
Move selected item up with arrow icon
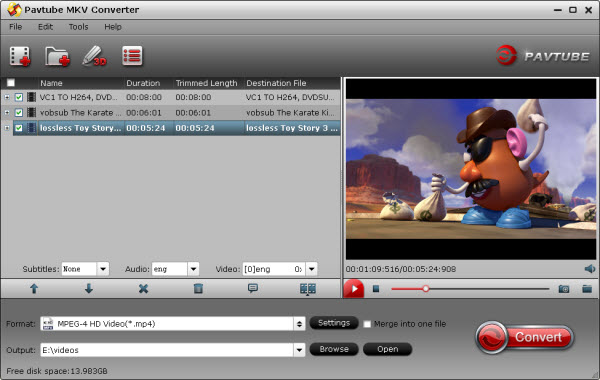(34, 289)
